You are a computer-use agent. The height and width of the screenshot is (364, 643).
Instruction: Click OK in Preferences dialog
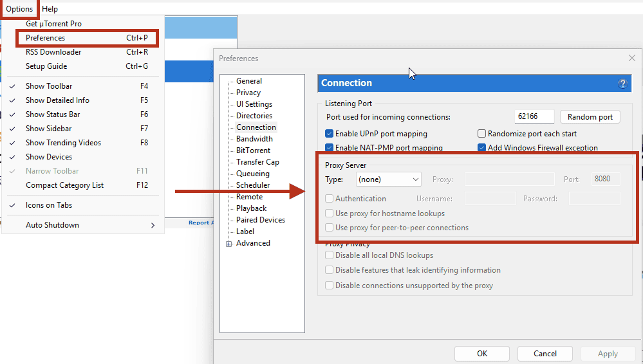pyautogui.click(x=482, y=353)
